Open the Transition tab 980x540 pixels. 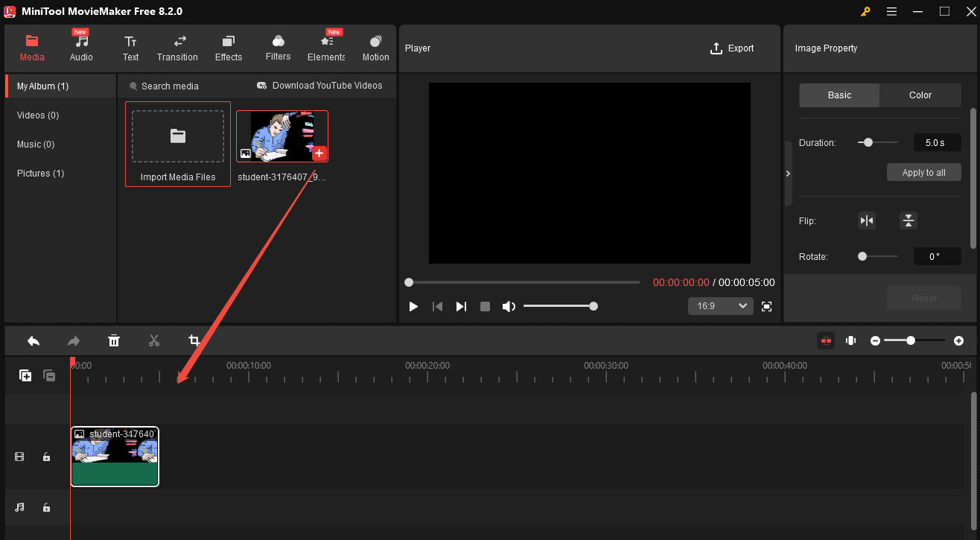pos(177,48)
